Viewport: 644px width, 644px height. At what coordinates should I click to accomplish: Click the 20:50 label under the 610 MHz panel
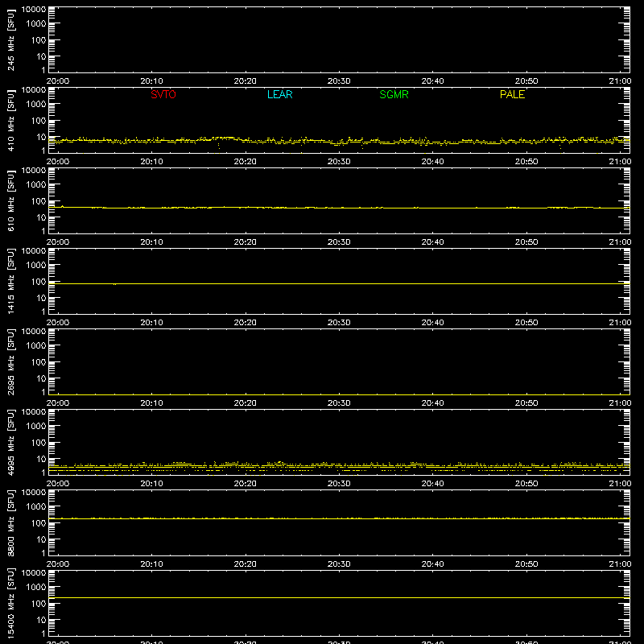coord(526,242)
